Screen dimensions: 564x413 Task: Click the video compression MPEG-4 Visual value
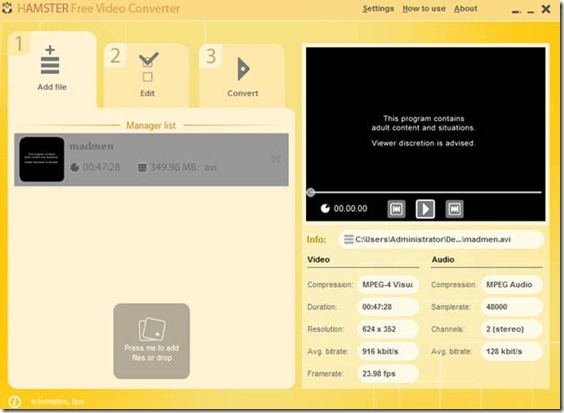point(388,285)
